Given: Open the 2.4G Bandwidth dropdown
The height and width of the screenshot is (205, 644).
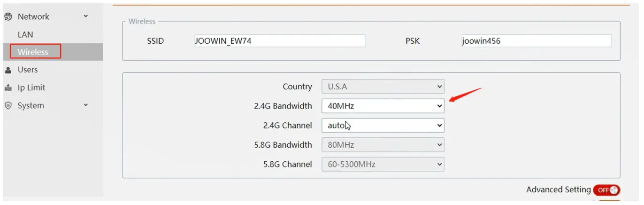Looking at the screenshot, I should pos(383,106).
